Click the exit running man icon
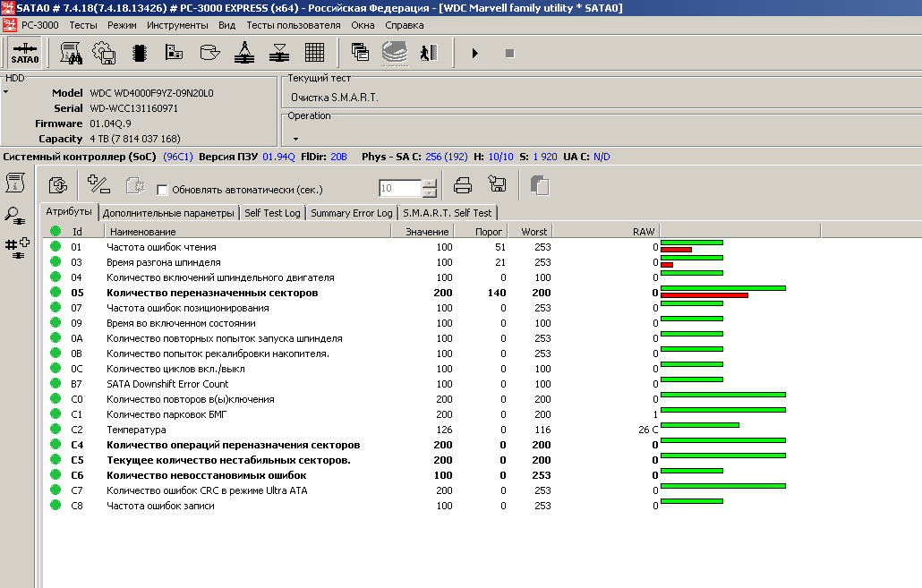922x588 pixels. 429,52
